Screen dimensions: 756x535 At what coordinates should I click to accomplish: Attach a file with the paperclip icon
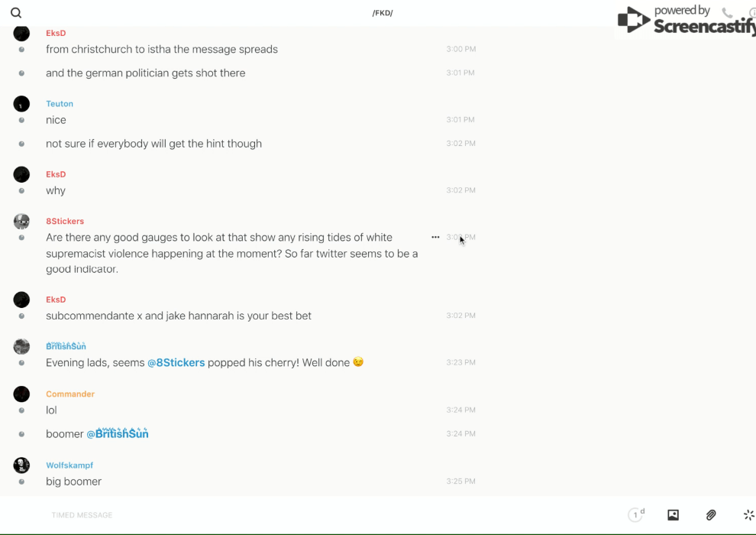pos(711,515)
